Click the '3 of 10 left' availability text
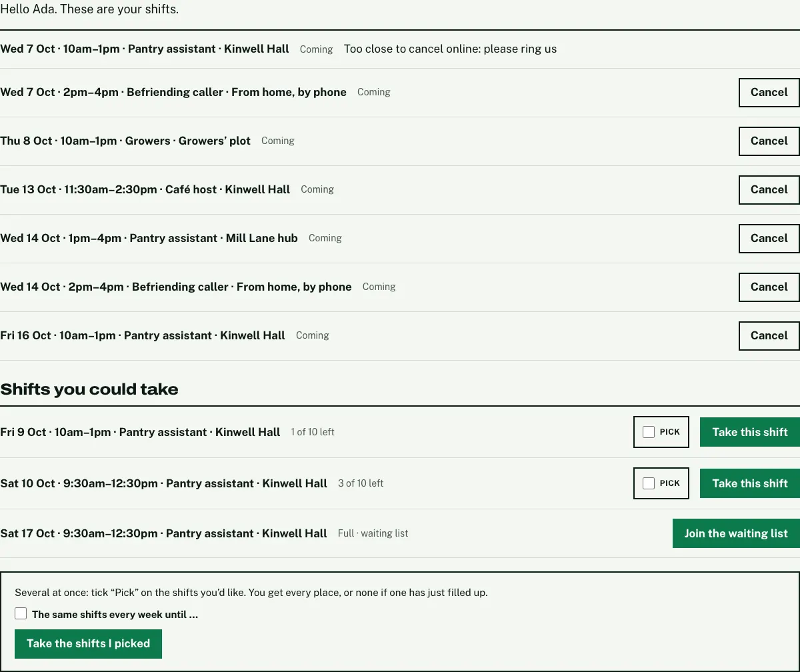Image resolution: width=800 pixels, height=672 pixels. click(x=361, y=483)
